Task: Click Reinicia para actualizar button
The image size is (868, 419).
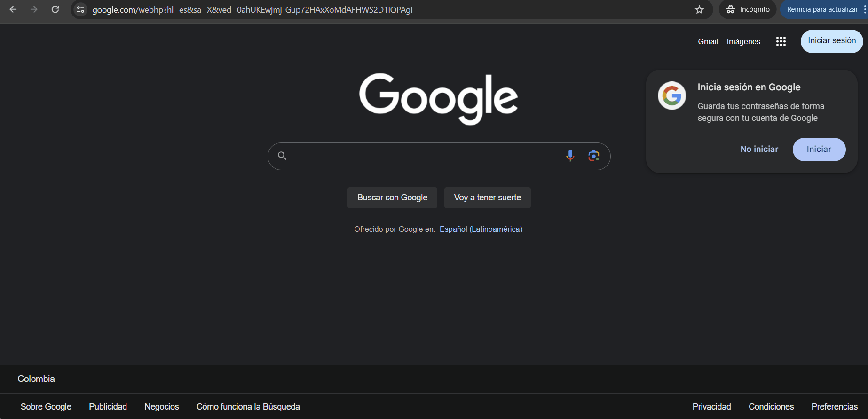Action: point(822,9)
